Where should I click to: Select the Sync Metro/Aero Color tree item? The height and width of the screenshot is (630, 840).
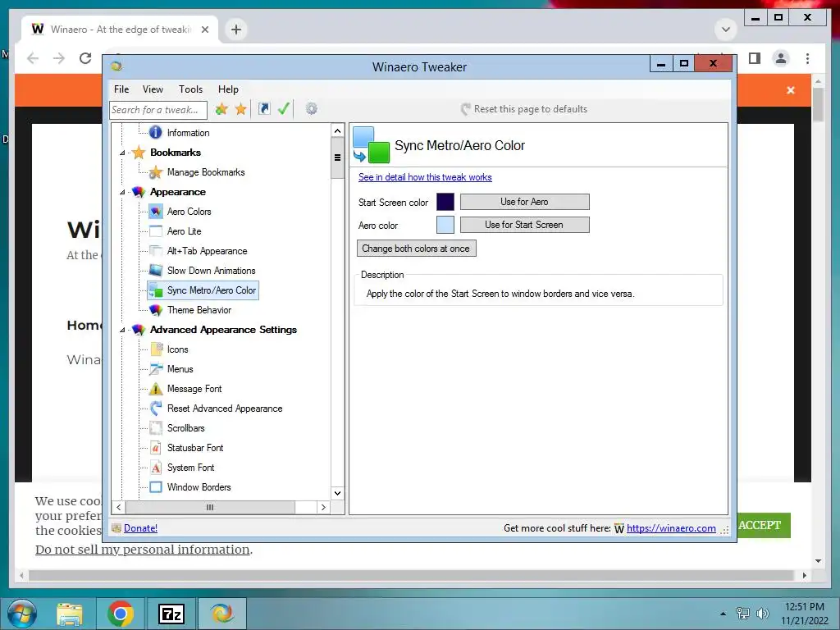[203, 290]
